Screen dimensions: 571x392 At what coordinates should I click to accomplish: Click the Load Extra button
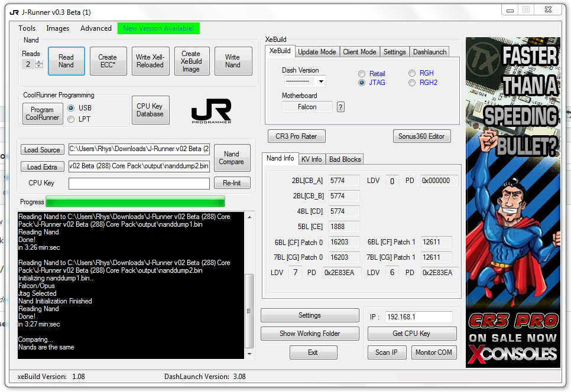[x=42, y=167]
